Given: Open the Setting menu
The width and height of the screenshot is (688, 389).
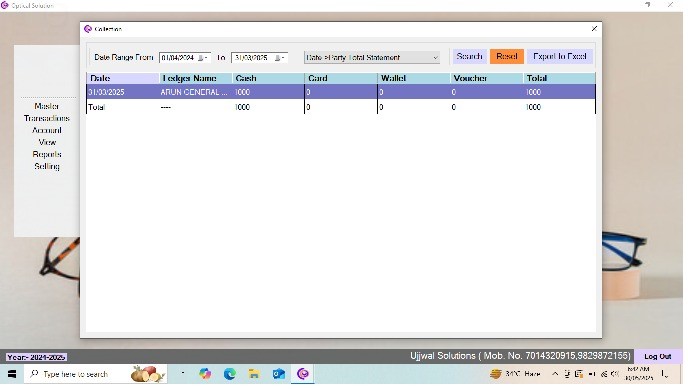Looking at the screenshot, I should pyautogui.click(x=47, y=166).
